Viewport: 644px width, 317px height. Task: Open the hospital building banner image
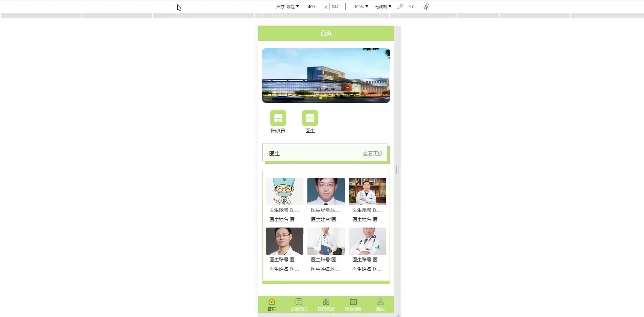click(326, 76)
